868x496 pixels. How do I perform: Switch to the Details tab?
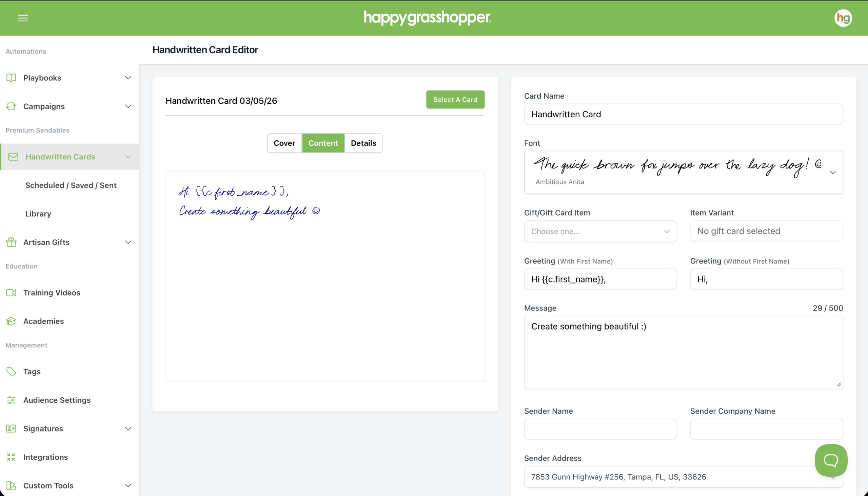(363, 143)
